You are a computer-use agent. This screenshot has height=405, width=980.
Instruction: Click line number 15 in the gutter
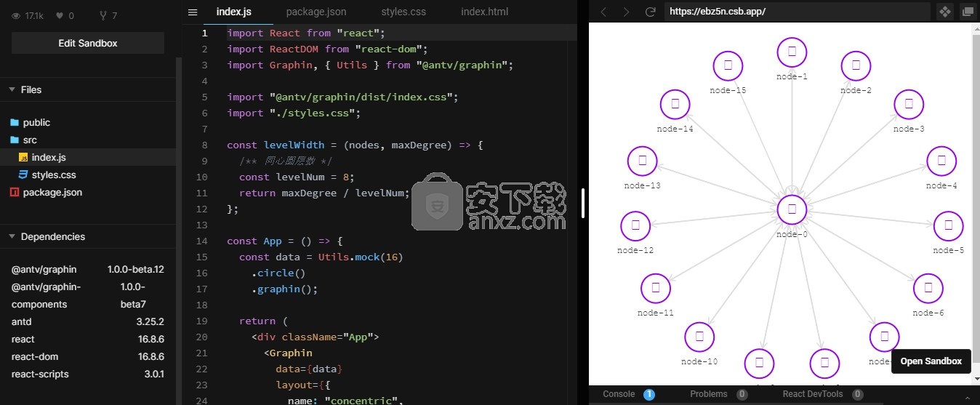click(x=202, y=257)
